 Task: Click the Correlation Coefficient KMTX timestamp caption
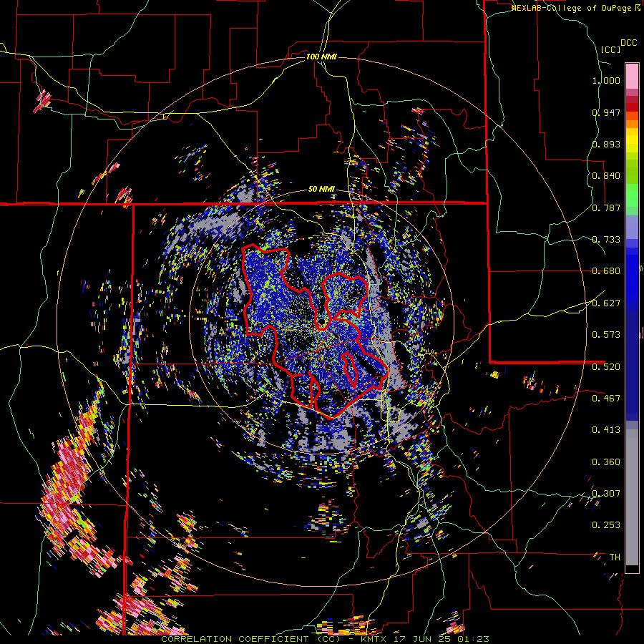[x=325, y=639]
